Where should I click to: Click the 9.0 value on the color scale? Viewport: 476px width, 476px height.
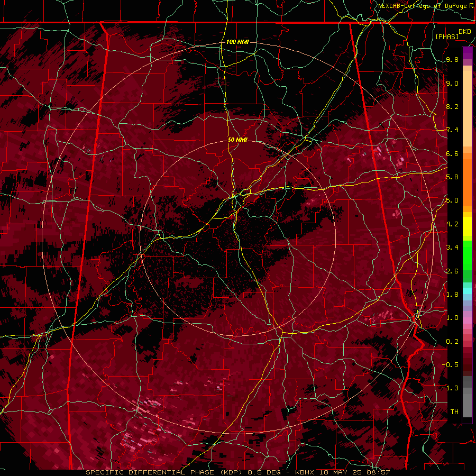pos(452,83)
